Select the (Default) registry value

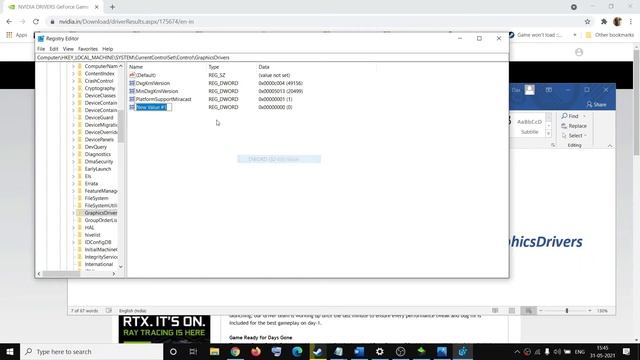(146, 76)
